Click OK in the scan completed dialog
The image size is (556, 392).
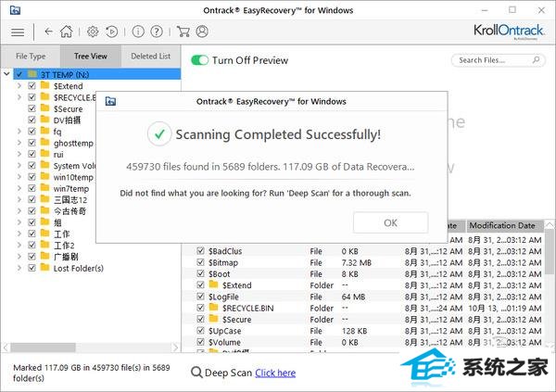390,222
